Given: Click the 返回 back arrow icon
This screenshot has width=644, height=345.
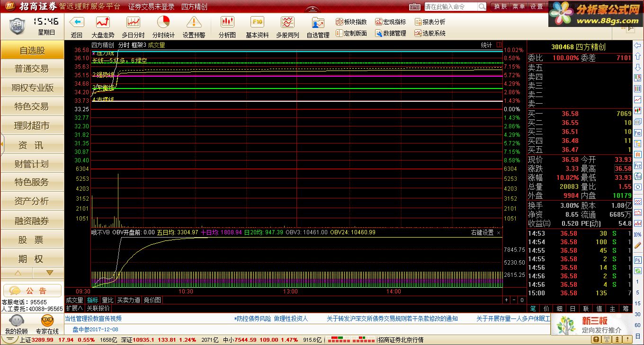Looking at the screenshot, I should pos(76,22).
